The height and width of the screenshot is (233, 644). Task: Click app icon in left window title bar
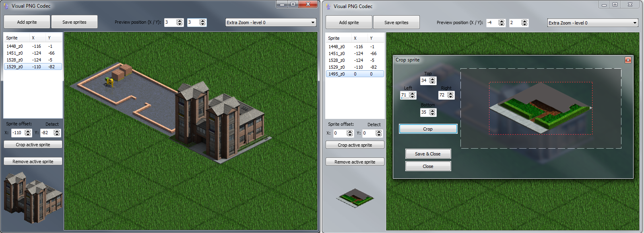tap(6, 6)
